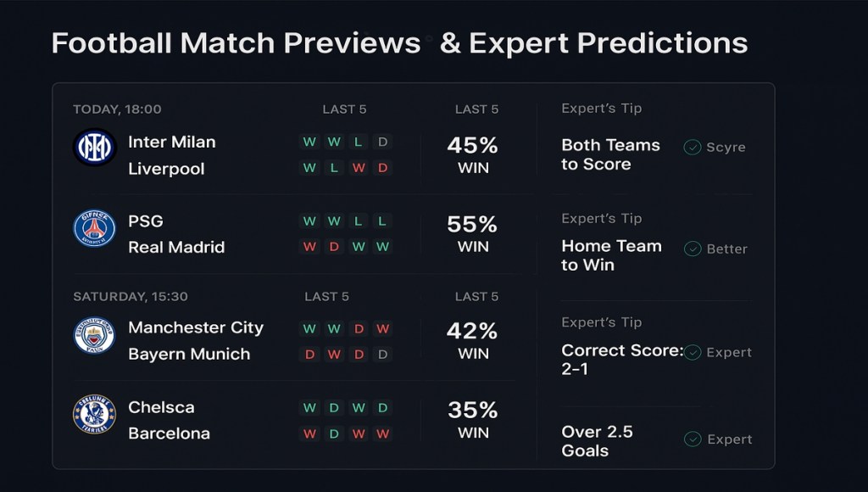Toggle Inter Milan's first 'W' form badge
Image resolution: width=868 pixels, height=492 pixels.
(309, 143)
